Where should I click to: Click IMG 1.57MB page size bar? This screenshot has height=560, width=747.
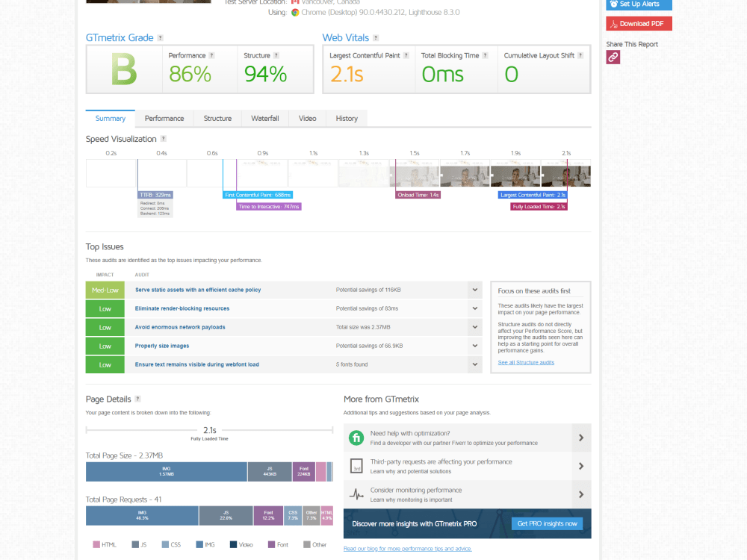pos(167,471)
